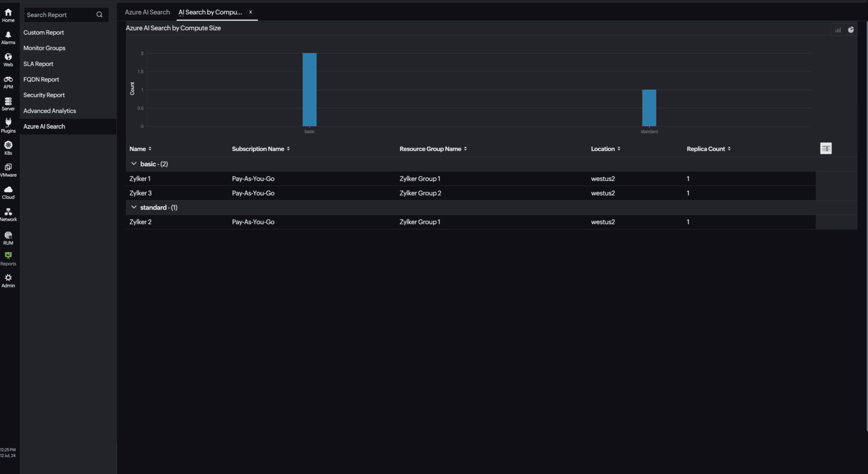Switch chart to pie view
Screen dimensions: 868x474
tap(851, 30)
